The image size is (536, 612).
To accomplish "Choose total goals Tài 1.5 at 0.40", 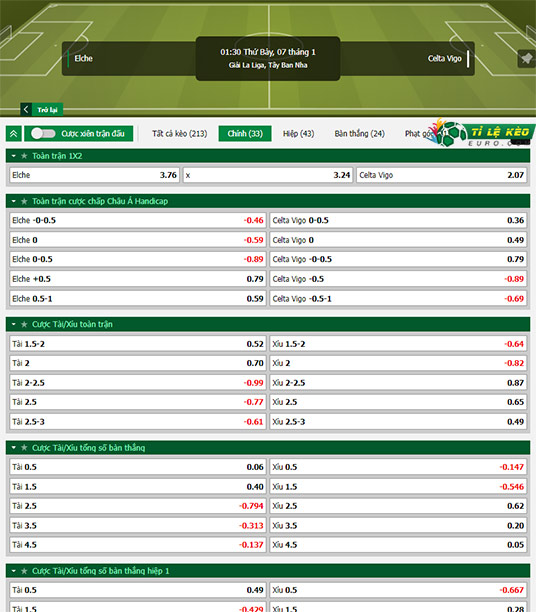I will (138, 486).
